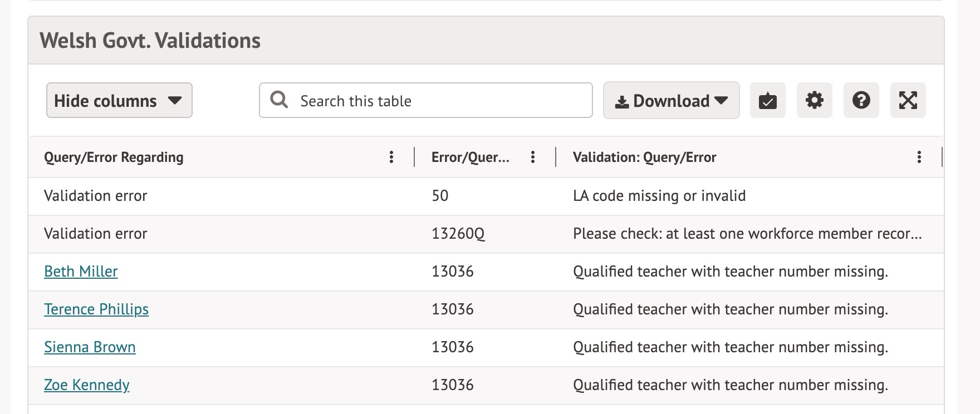Click the help question mark icon

coord(861,101)
